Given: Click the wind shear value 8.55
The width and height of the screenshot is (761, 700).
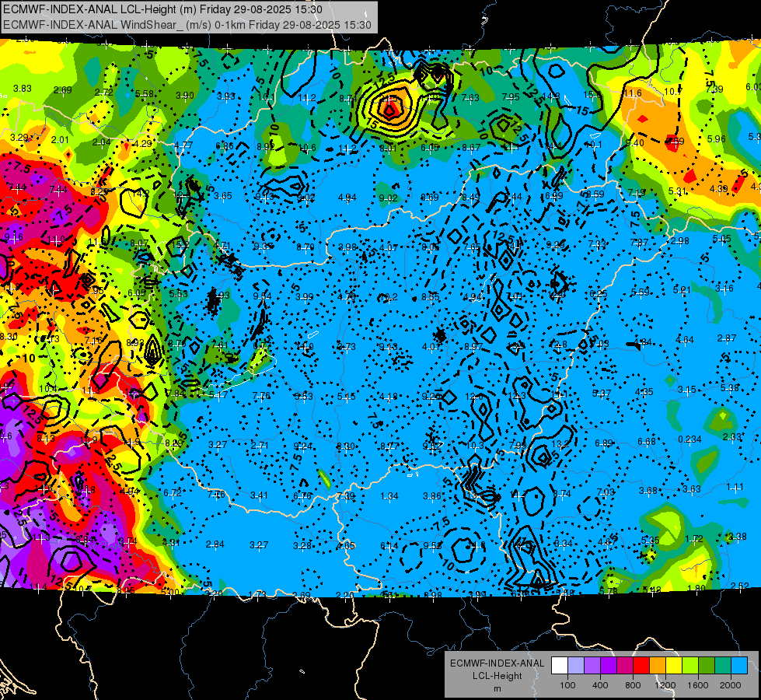Looking at the screenshot, I should tap(431, 296).
